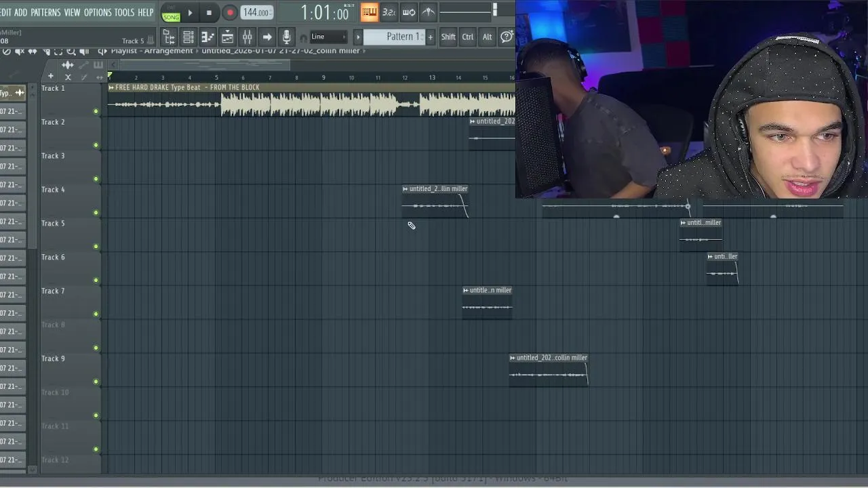The image size is (868, 488).
Task: Open clip menu of untitled_202..collin miller on Track 9
Action: [513, 358]
